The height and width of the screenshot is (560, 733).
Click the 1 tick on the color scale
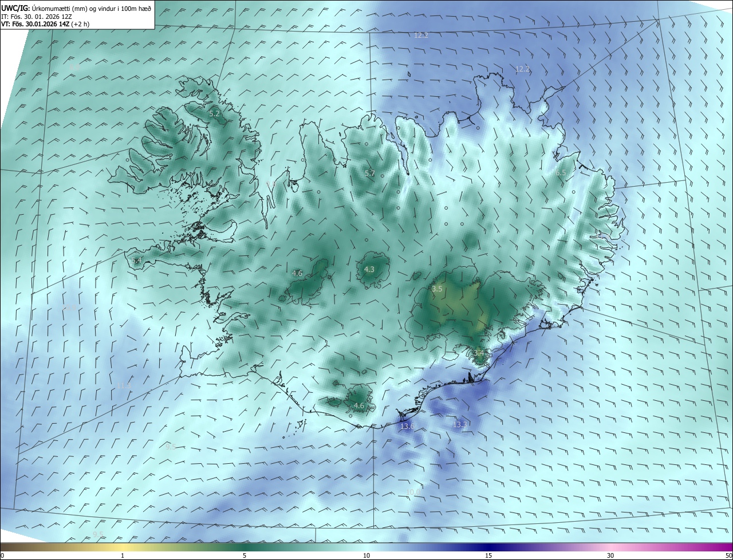click(x=123, y=555)
